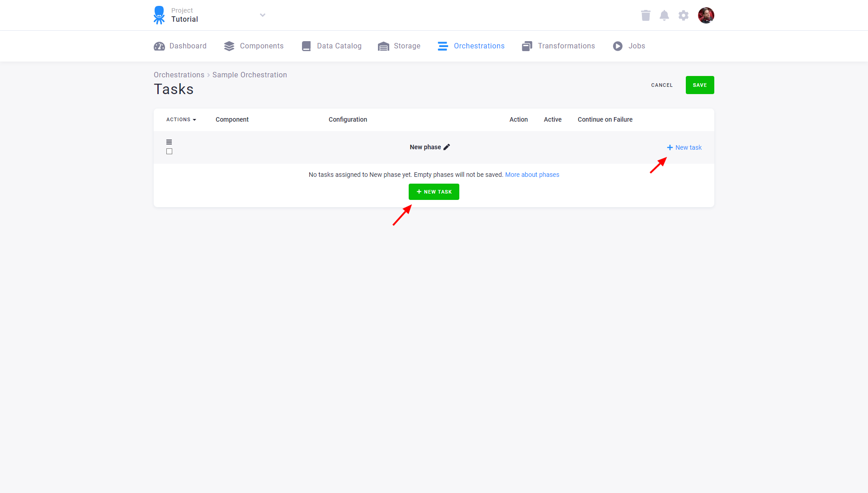Tick the checkbox beside New phase
868x493 pixels.
tap(169, 151)
